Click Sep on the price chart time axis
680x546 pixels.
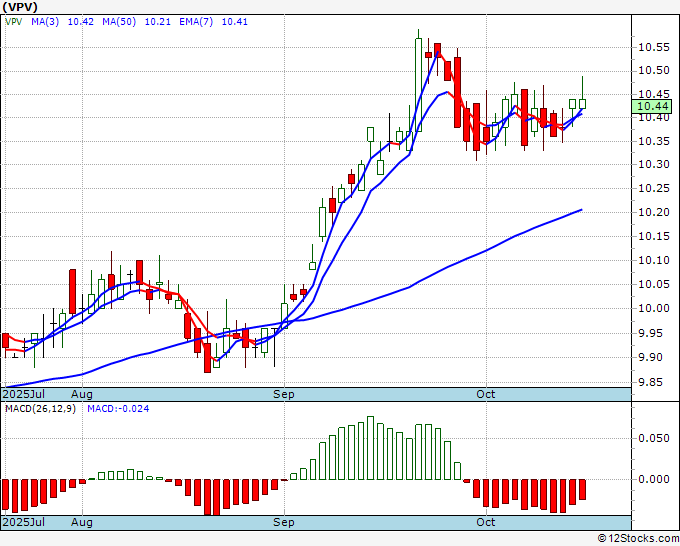click(x=284, y=394)
